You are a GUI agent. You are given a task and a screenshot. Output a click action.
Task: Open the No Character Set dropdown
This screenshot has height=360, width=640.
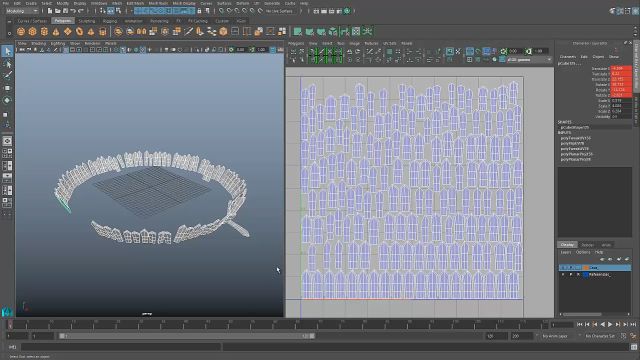click(600, 336)
